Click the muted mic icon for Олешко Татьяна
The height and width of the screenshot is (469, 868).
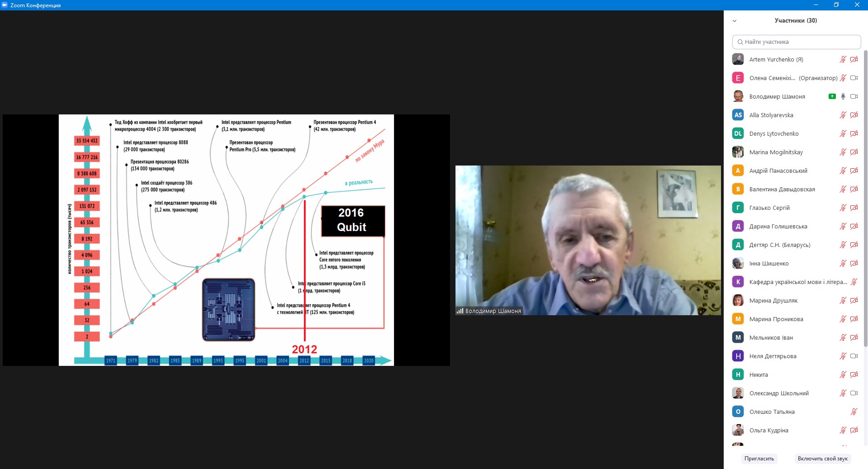coord(854,412)
